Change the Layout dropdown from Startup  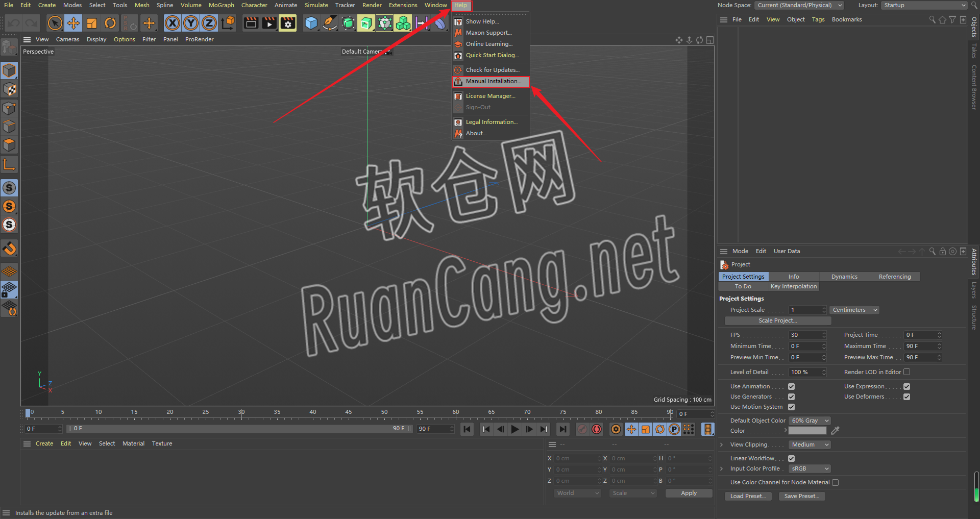(923, 5)
